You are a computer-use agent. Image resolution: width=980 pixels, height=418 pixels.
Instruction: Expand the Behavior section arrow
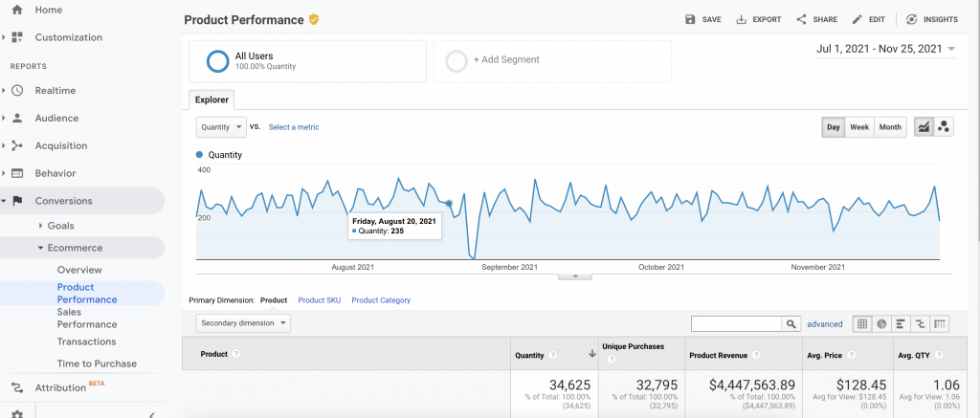(4, 173)
